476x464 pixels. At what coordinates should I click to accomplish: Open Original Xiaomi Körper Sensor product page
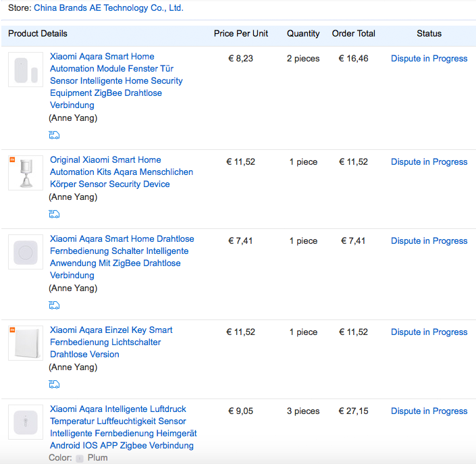coord(122,172)
